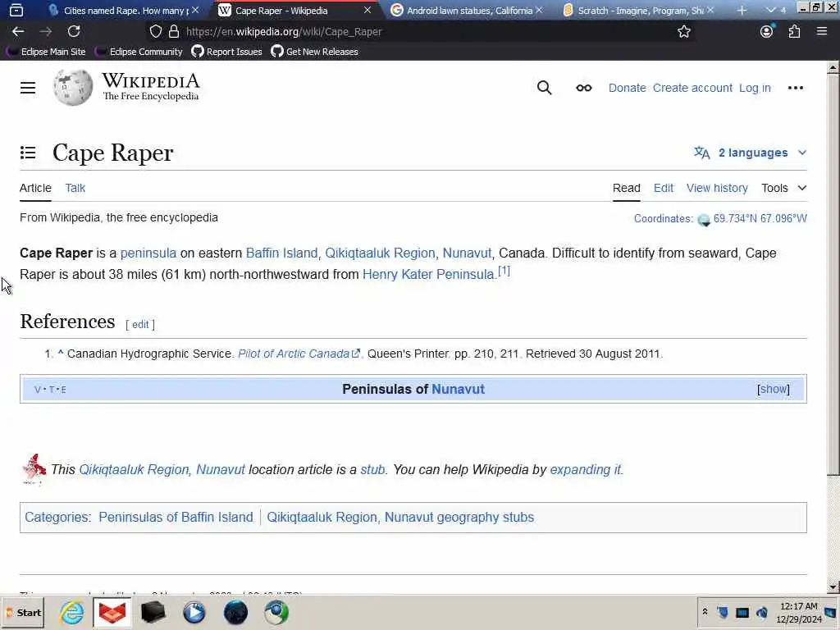Show hidden system tray icons
The width and height of the screenshot is (840, 630).
[705, 612]
